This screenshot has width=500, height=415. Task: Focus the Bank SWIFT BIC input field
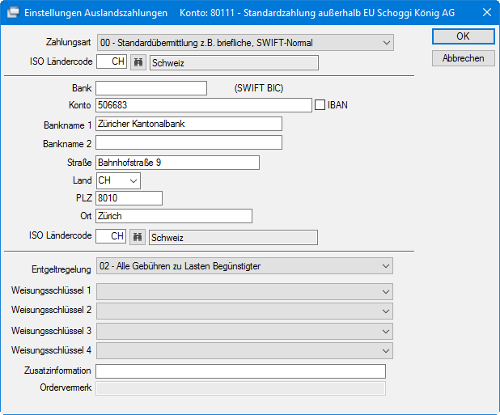click(151, 88)
